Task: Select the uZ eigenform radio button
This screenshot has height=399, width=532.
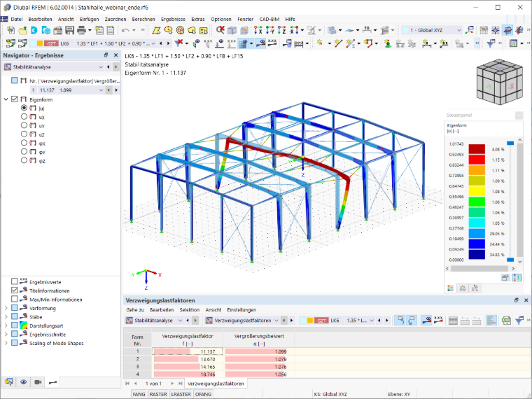Action: [24, 134]
